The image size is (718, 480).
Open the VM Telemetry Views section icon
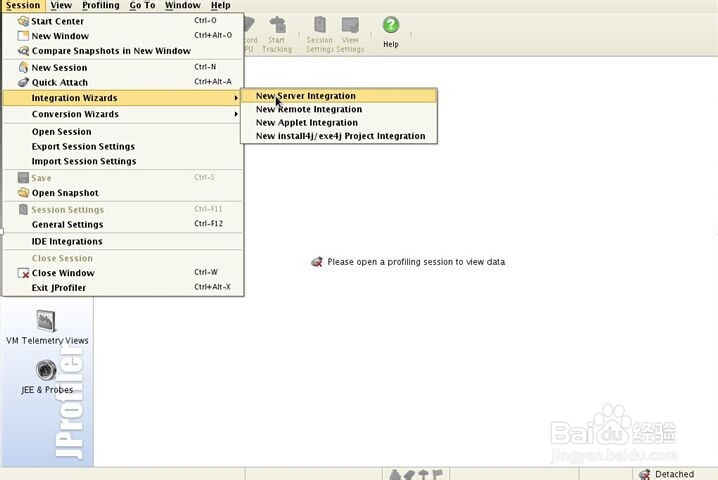click(46, 321)
